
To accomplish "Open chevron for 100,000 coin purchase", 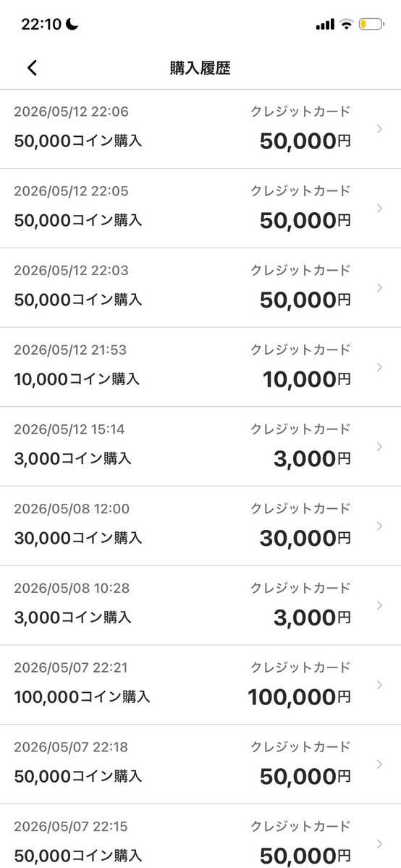I will tap(379, 685).
